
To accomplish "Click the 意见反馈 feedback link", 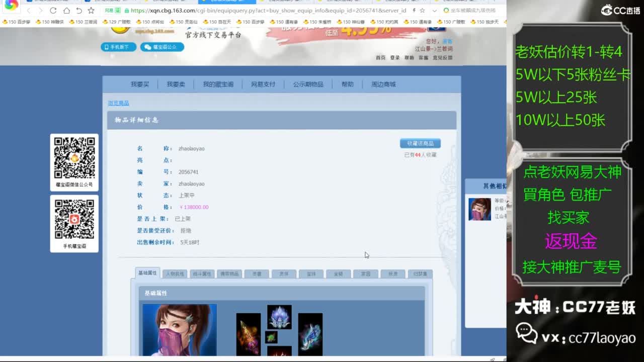I will [443, 58].
